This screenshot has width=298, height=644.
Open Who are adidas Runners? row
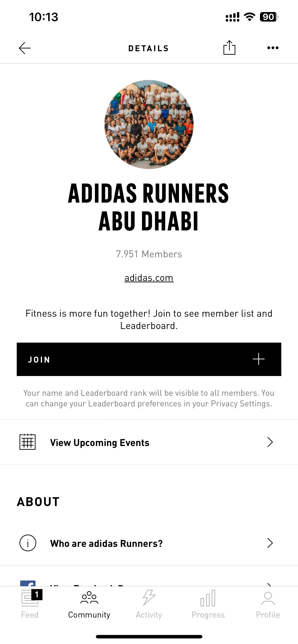[x=149, y=543]
